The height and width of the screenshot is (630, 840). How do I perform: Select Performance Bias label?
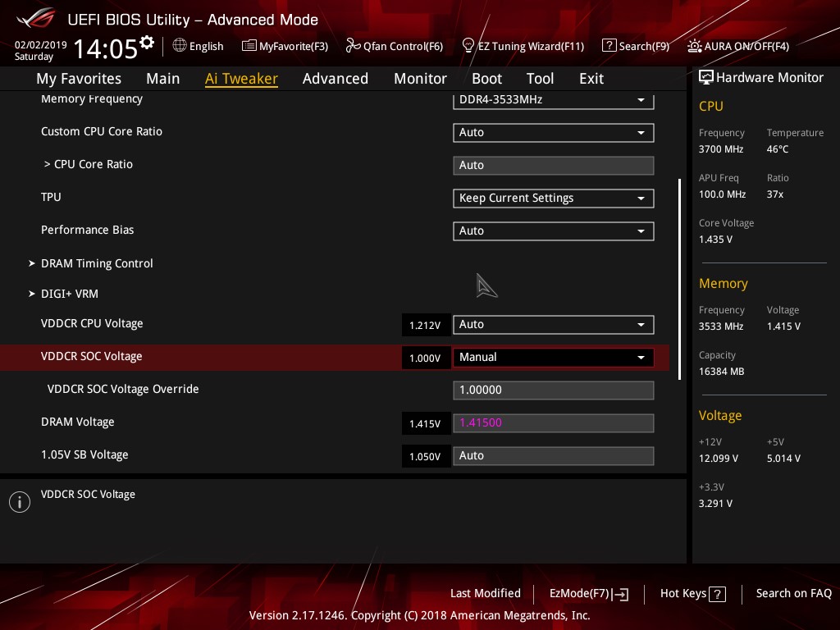pos(87,230)
